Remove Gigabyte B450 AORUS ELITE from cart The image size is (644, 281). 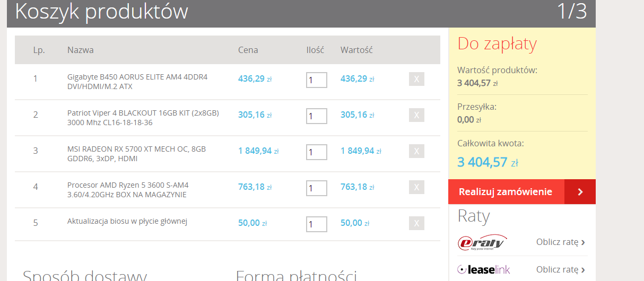(x=416, y=80)
